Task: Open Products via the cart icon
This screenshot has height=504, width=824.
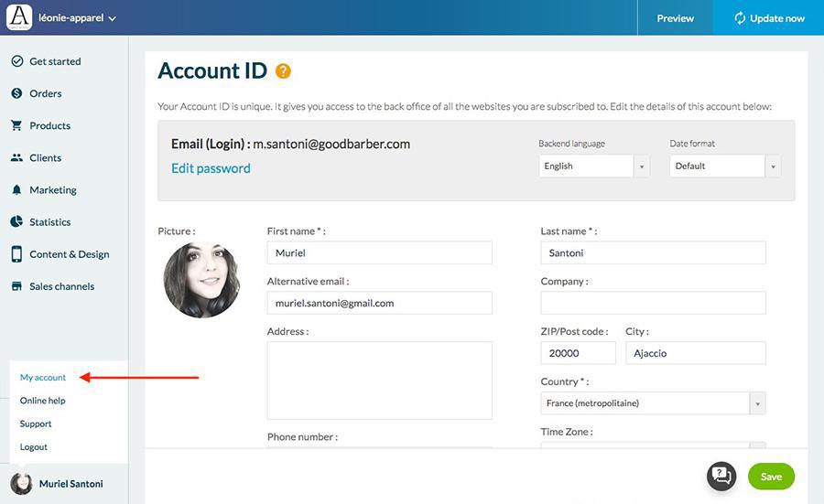Action: pos(16,125)
